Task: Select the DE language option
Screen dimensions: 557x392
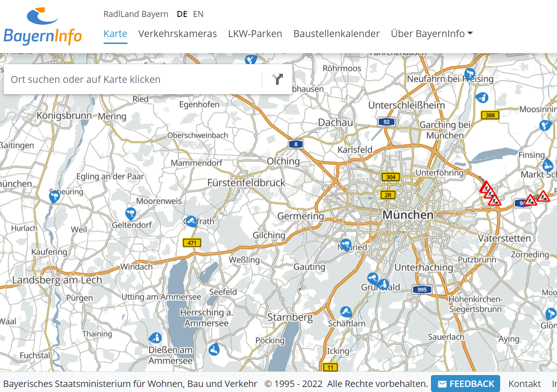Action: coord(182,14)
